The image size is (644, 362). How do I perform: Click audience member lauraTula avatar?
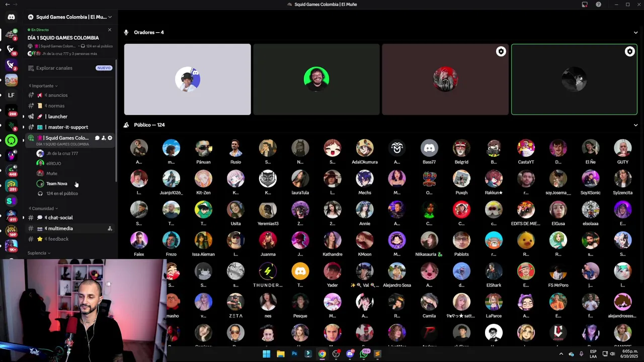click(300, 179)
